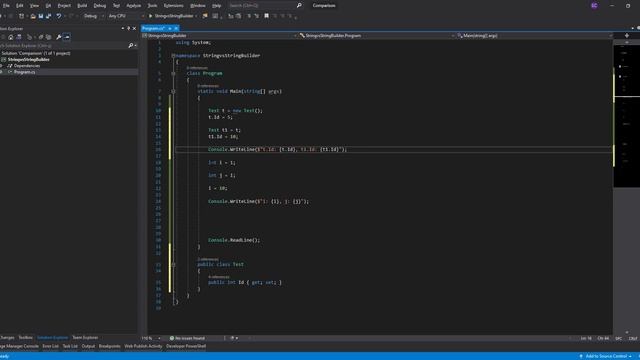
Task: Click the bookmark toolbar icon
Action: (x=267, y=16)
